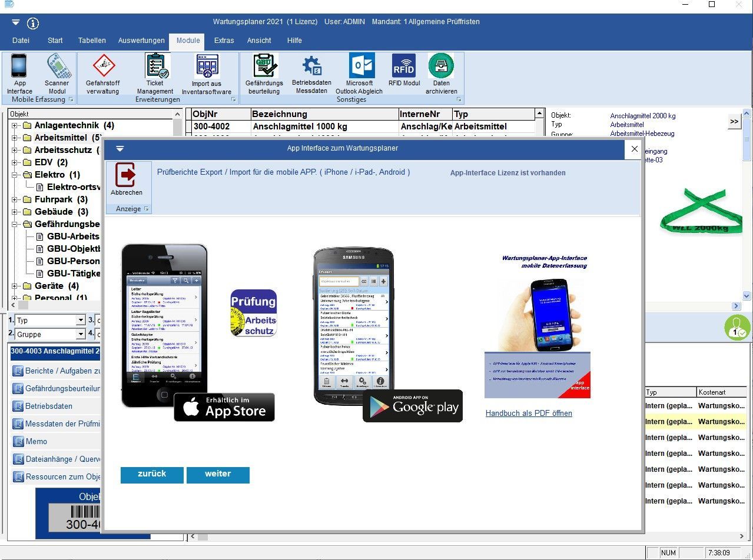Click Daten archivieren icon
The height and width of the screenshot is (560, 753).
pyautogui.click(x=441, y=74)
